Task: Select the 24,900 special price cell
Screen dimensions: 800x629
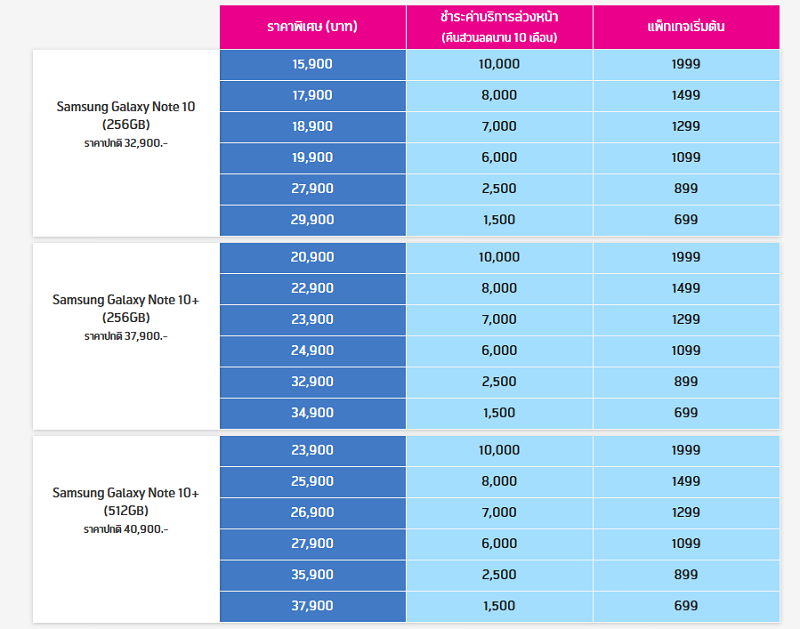Action: pos(313,350)
